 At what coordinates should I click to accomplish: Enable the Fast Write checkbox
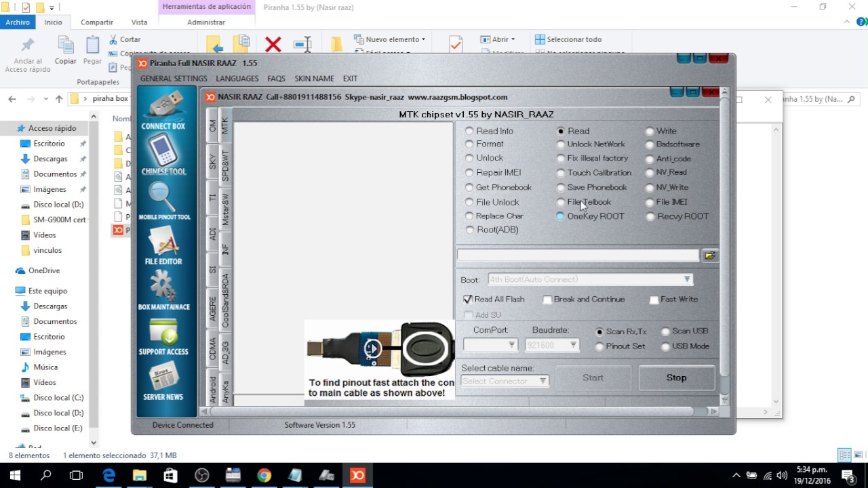click(654, 300)
